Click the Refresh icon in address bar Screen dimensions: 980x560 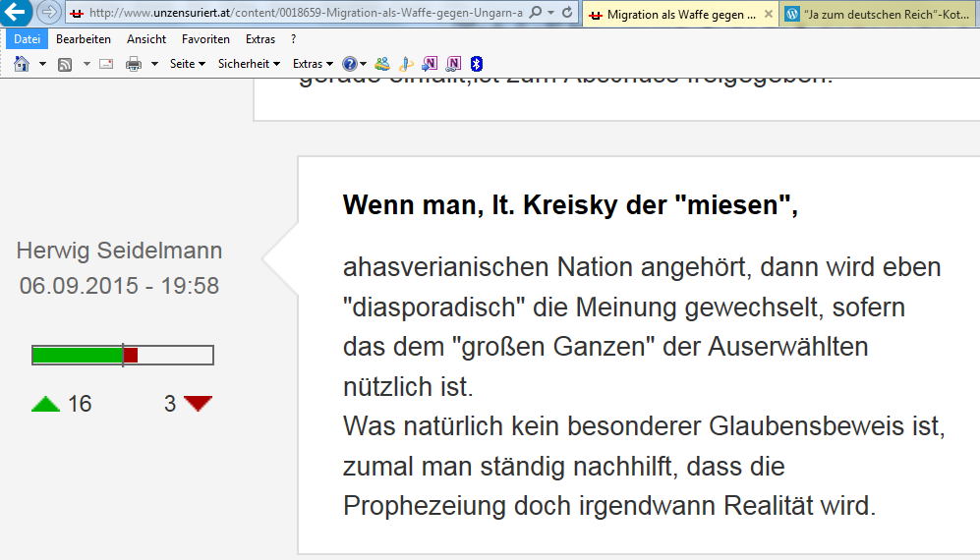pyautogui.click(x=567, y=14)
